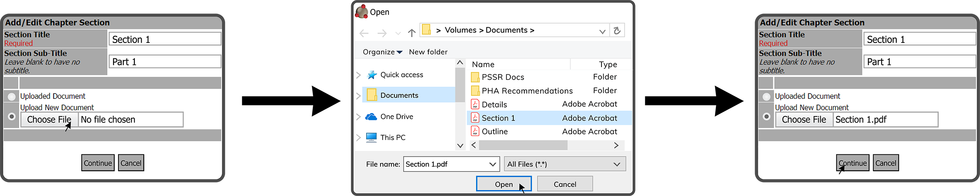Select Uploaded Document radio in the dialog showing No file chosen

(11, 96)
